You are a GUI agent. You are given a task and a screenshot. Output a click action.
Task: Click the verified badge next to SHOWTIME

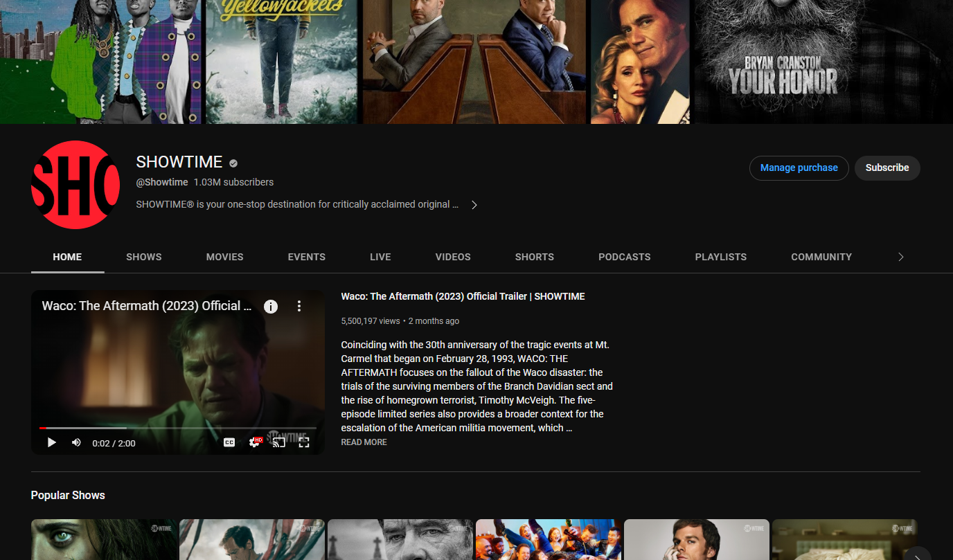tap(233, 163)
